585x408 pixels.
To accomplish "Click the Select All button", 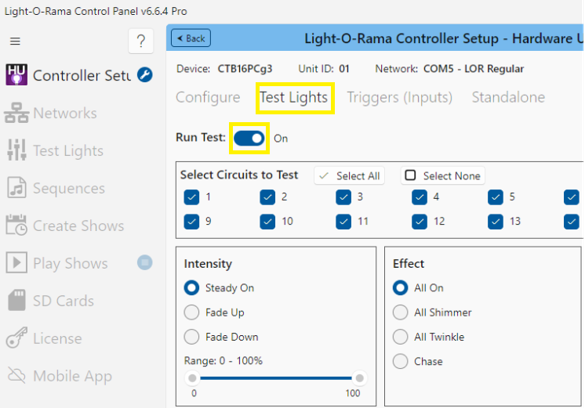I will [x=350, y=176].
